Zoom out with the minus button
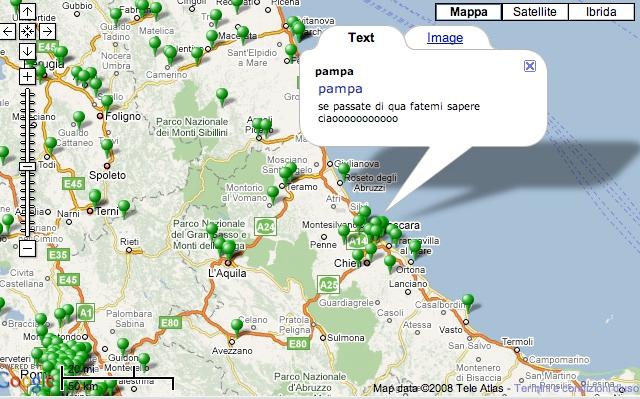 coord(27,248)
